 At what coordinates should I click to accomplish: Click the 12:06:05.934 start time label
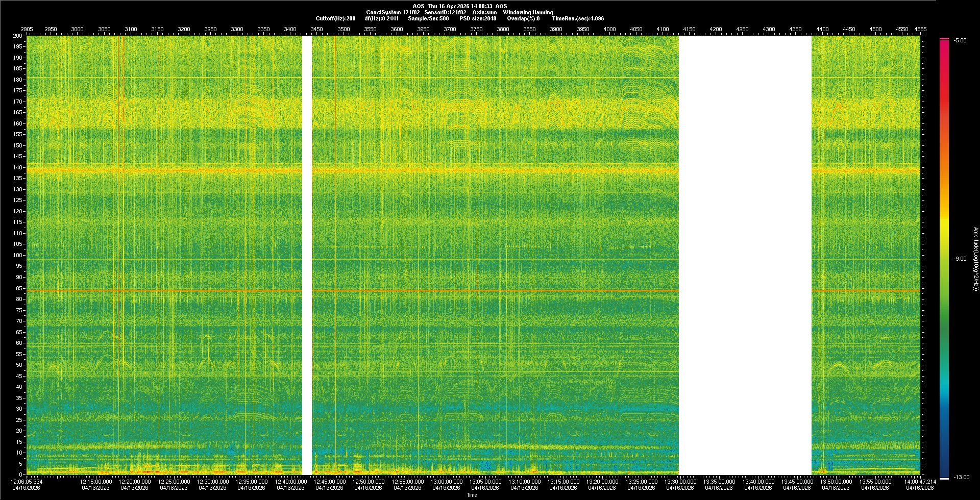click(28, 482)
